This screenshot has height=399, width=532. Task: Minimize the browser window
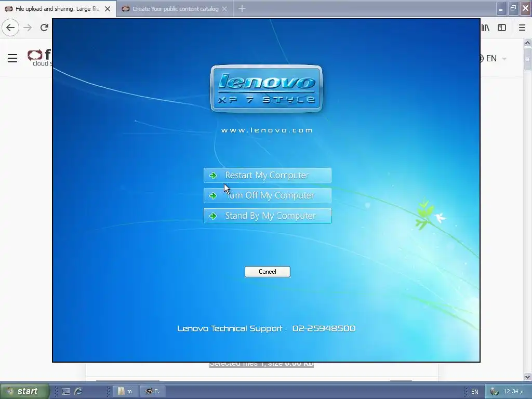click(501, 8)
